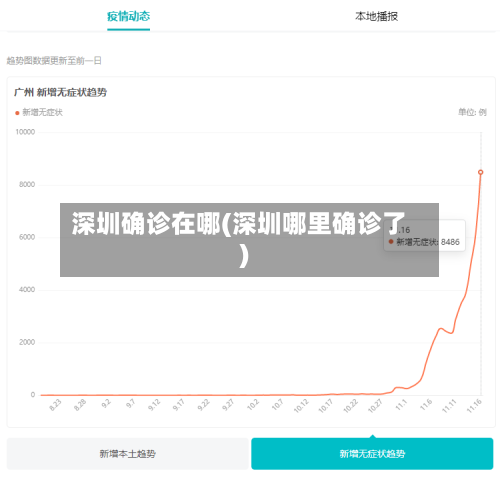
Task: Click the 8000 y-axis label
Action: [x=27, y=185]
